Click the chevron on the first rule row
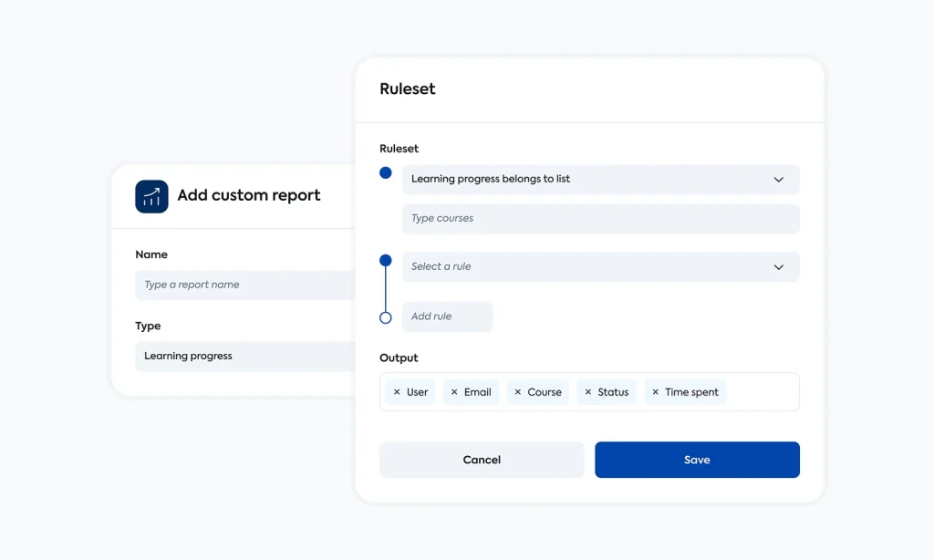The image size is (934, 560). pos(779,179)
